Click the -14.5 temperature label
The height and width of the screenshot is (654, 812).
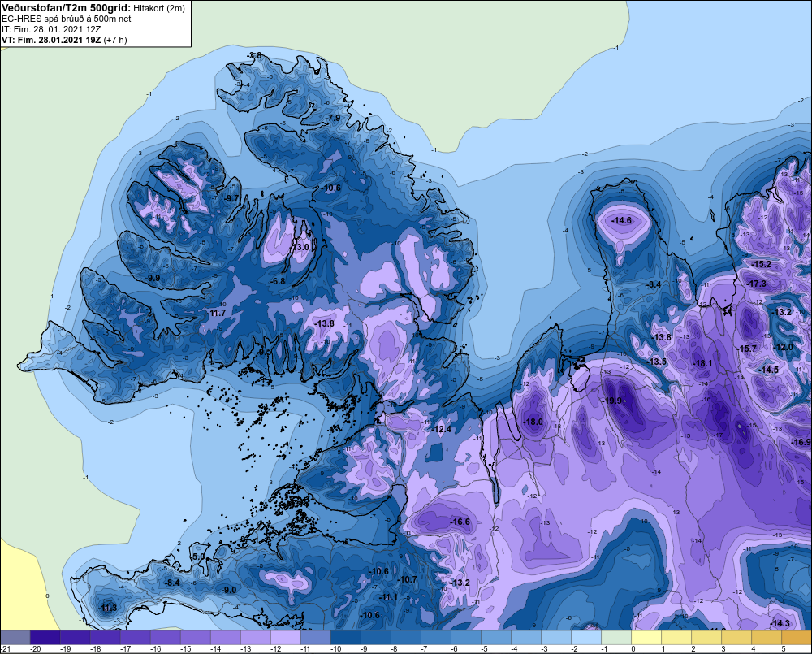coord(768,370)
